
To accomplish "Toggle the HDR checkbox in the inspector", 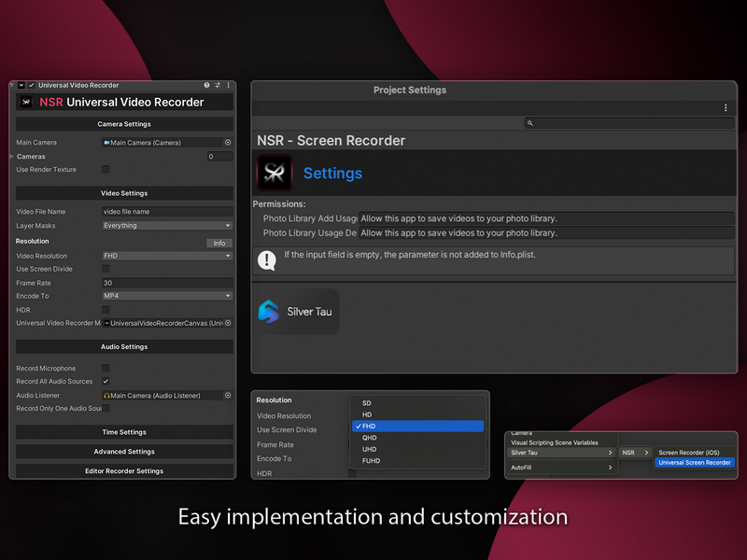I will pos(106,310).
